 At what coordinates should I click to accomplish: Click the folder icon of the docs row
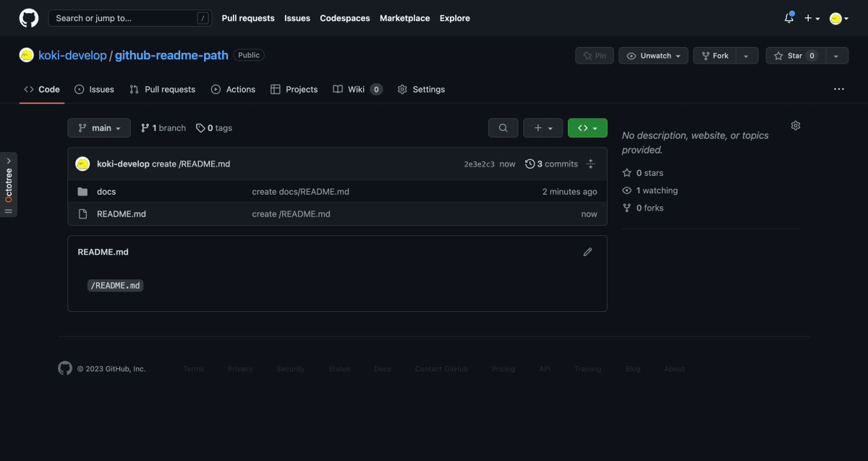[82, 192]
